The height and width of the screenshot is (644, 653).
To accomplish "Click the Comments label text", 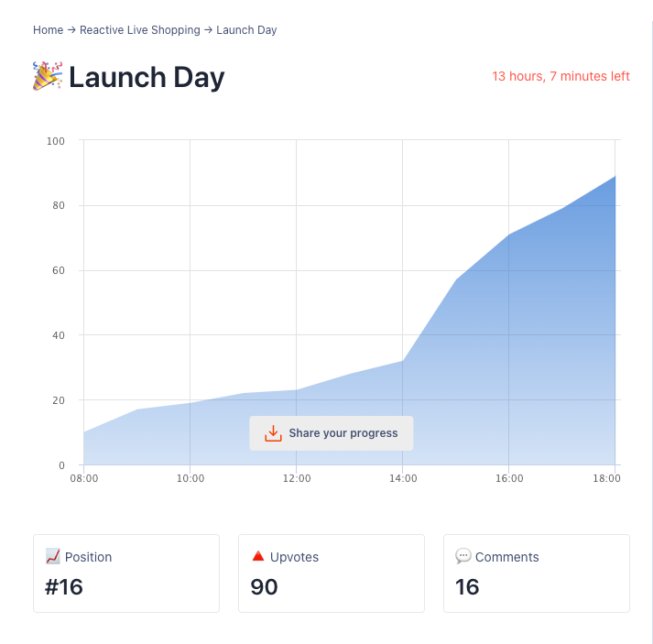I will (506, 557).
